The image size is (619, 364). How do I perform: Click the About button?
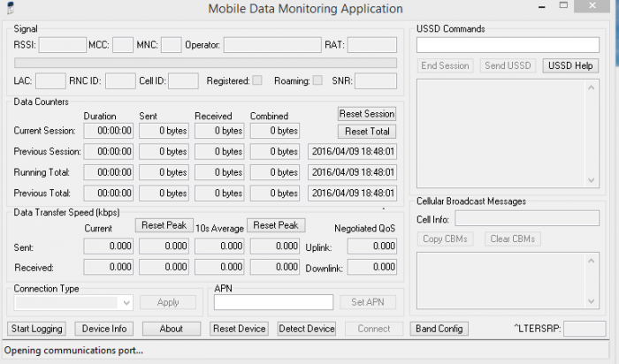[x=171, y=329]
